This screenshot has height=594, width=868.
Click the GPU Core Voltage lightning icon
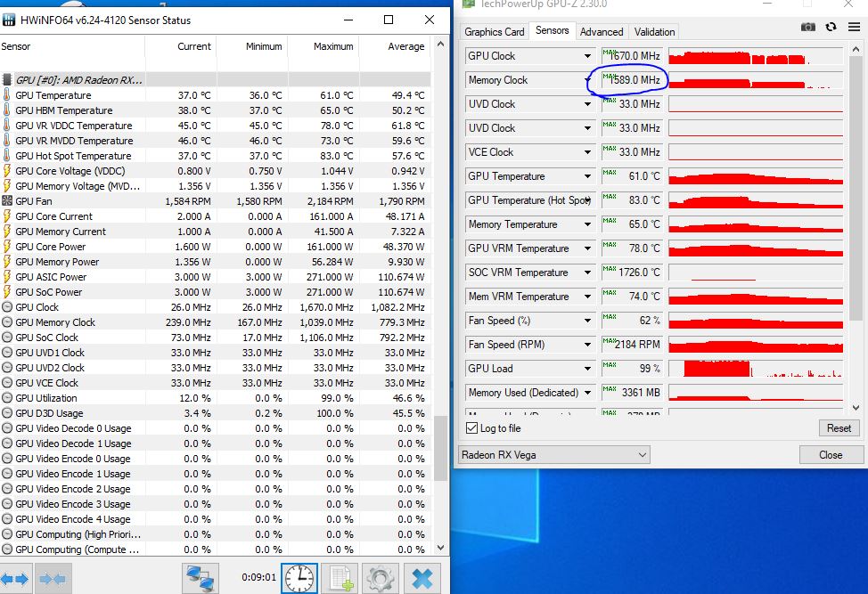tap(6, 171)
